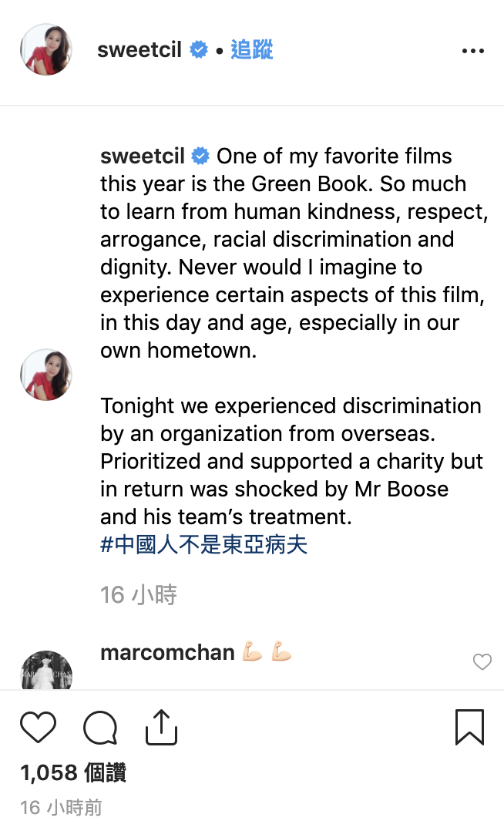The image size is (504, 831).
Task: View the 1,058 個讚 likes list
Action: 73,772
